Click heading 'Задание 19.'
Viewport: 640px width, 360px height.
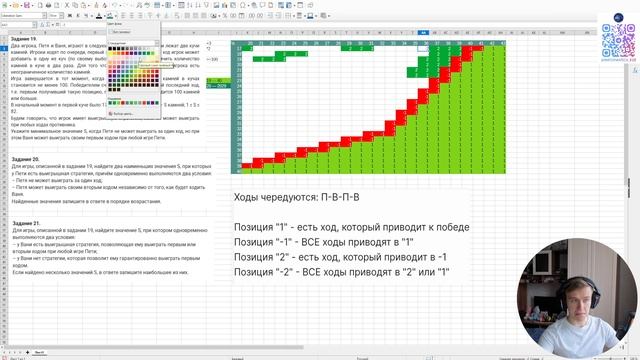pyautogui.click(x=24, y=39)
